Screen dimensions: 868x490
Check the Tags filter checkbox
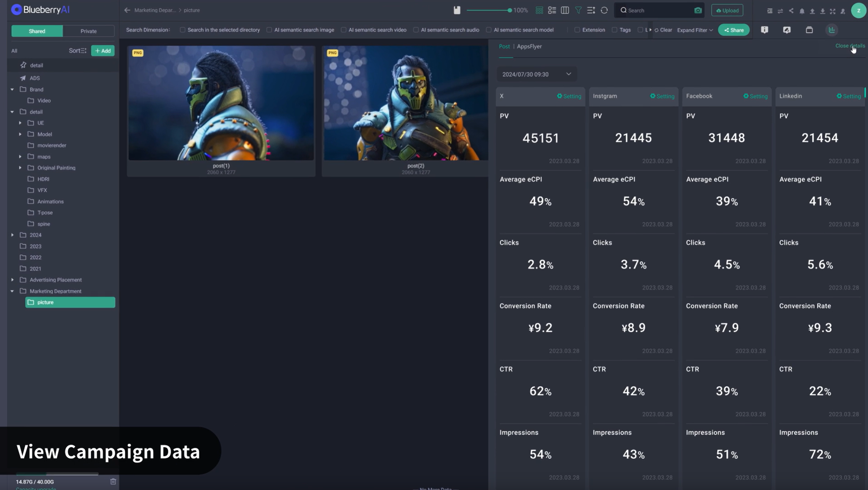[615, 30]
